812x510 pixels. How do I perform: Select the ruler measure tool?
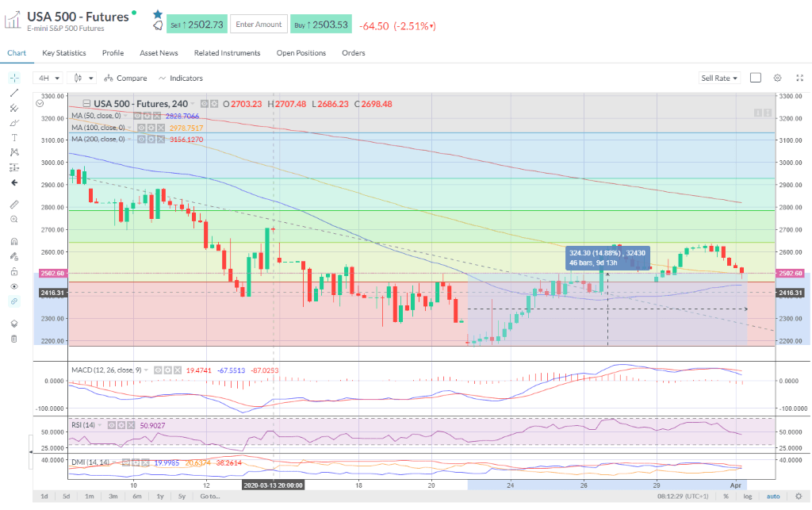click(14, 204)
